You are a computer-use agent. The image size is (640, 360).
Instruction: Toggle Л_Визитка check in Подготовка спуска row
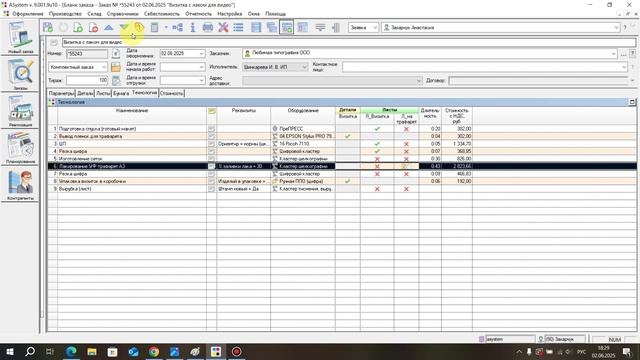(377, 129)
